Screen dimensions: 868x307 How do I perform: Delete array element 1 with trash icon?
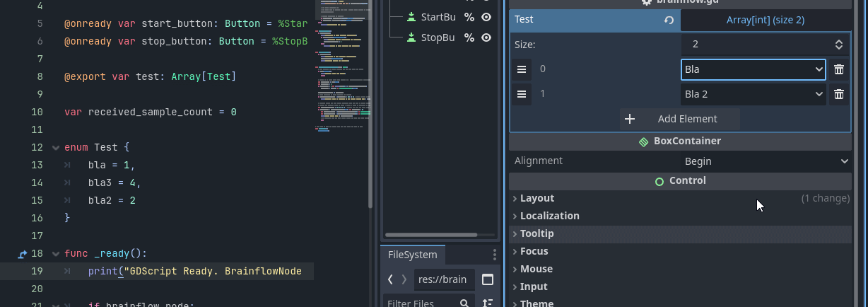[x=838, y=94]
